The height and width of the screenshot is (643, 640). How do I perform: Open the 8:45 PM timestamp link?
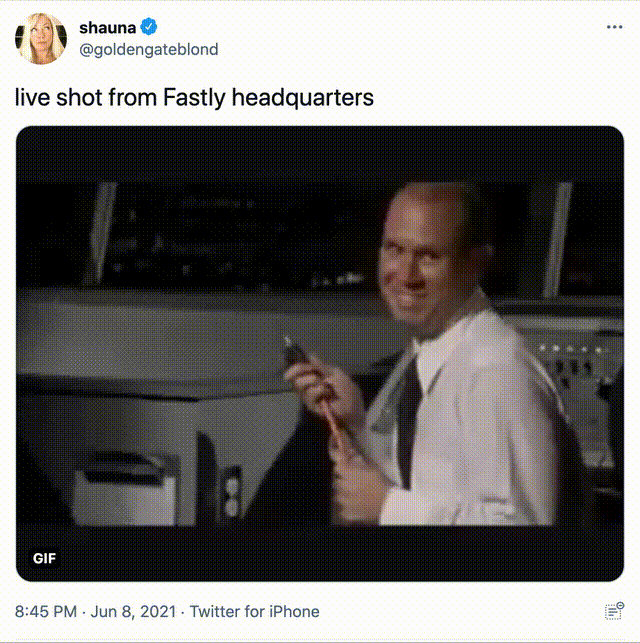(46, 611)
